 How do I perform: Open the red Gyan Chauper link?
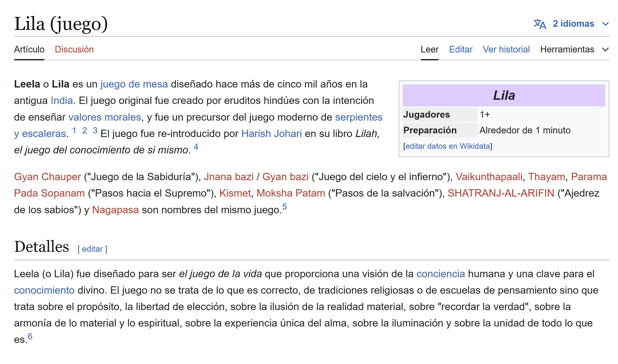point(47,177)
